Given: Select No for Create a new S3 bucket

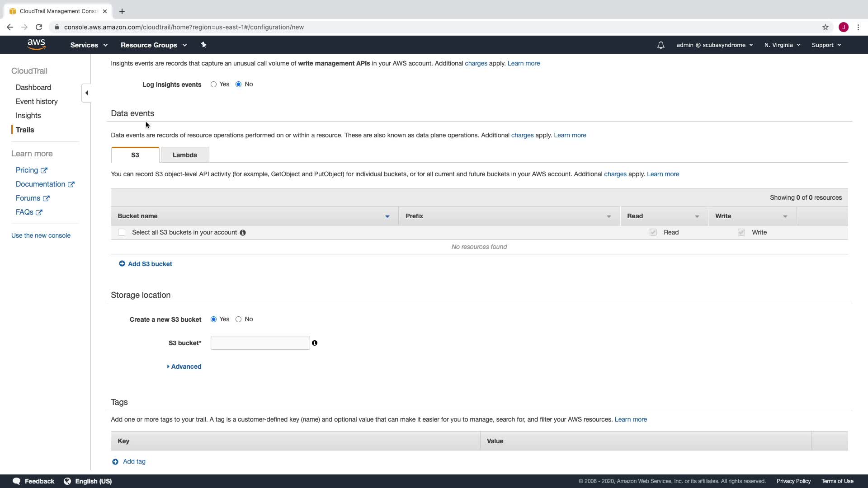Looking at the screenshot, I should pos(238,319).
